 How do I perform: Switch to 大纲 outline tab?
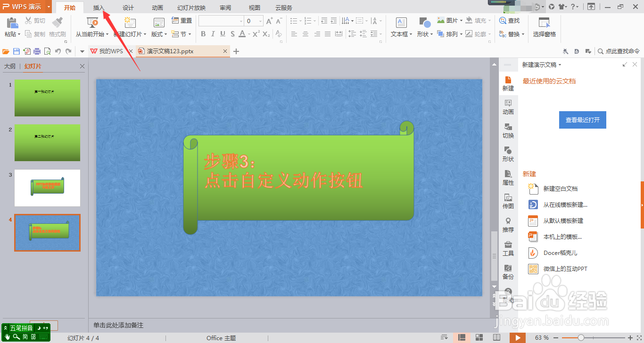pos(10,66)
